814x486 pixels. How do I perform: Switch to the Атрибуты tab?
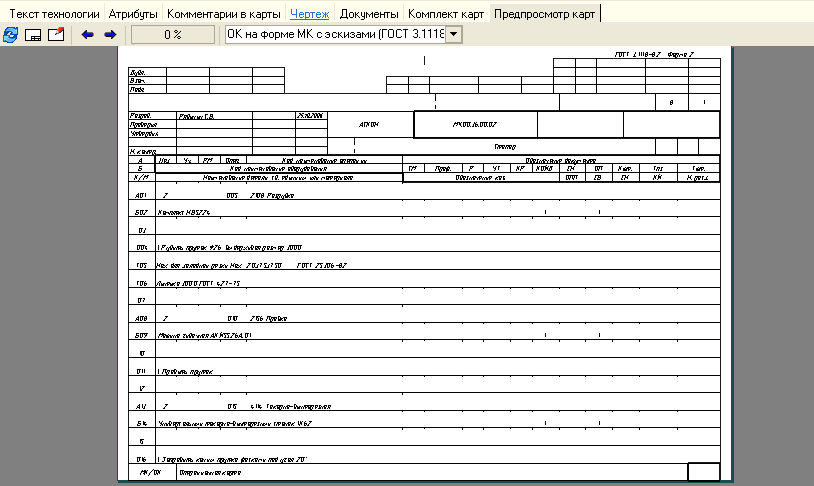coord(133,14)
